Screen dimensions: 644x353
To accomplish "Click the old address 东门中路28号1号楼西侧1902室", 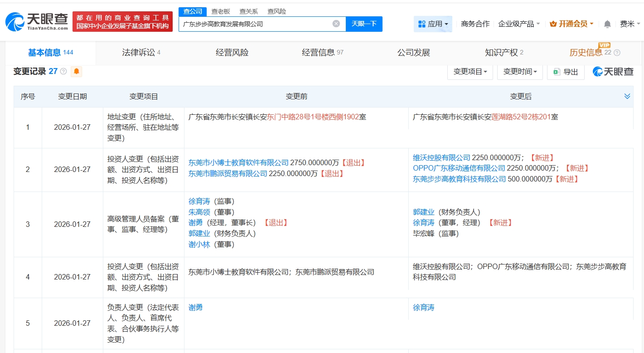I will (316, 117).
